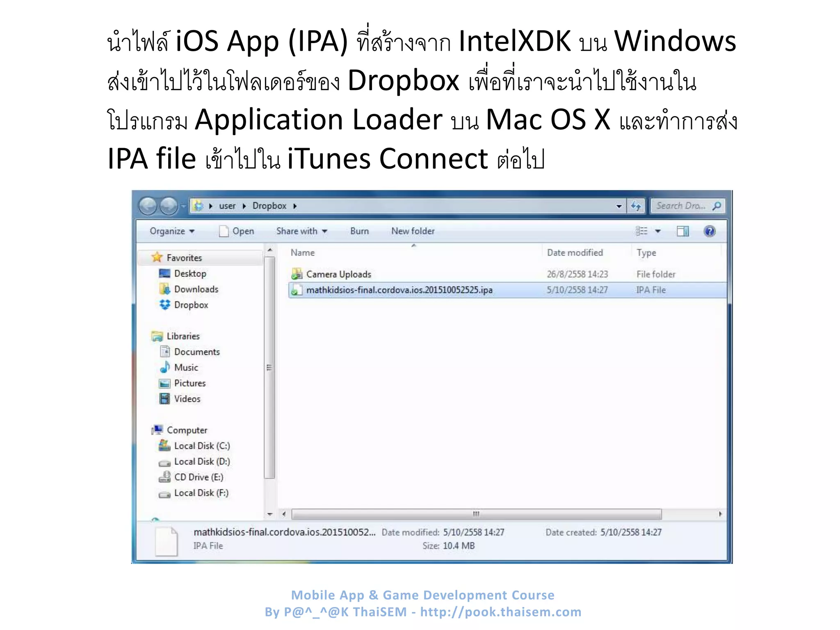The height and width of the screenshot is (630, 840).
Task: Select Favorites in the navigation pane
Action: point(184,258)
